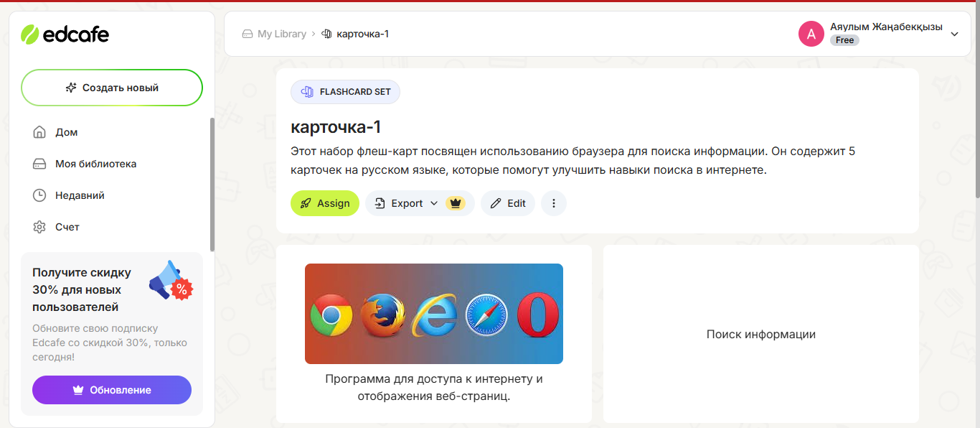Click the library drive icon beside Моя библиотека
Viewport: 980px width, 428px height.
click(x=39, y=164)
